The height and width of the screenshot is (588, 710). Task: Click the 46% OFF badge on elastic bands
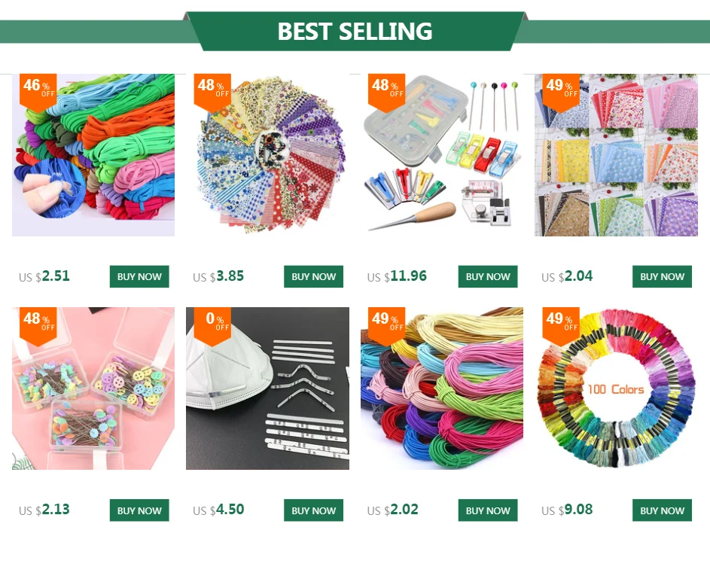(x=38, y=93)
